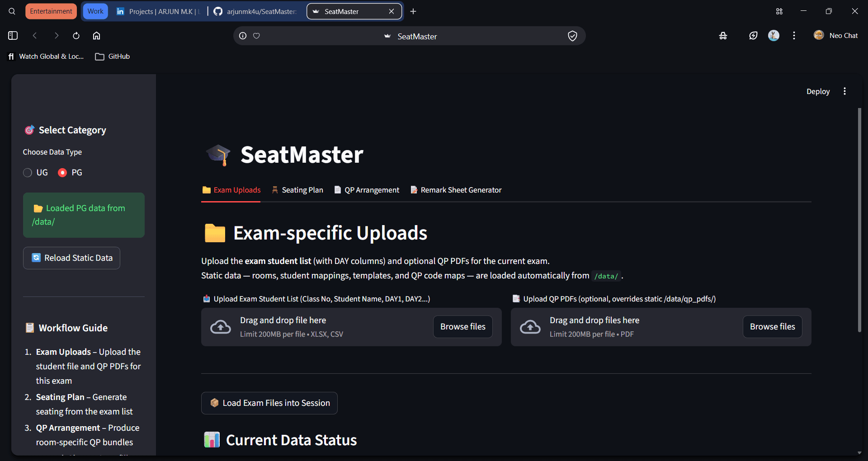Open the Streamlit app options menu
This screenshot has height=461, width=868.
844,91
